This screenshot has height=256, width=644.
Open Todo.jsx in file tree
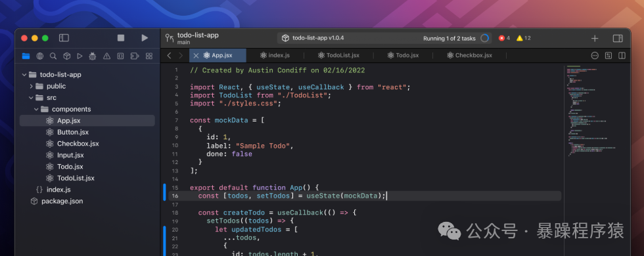tap(70, 167)
